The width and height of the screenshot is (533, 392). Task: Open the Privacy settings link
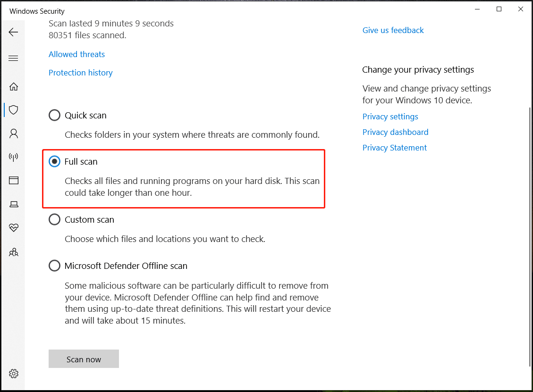coord(390,117)
